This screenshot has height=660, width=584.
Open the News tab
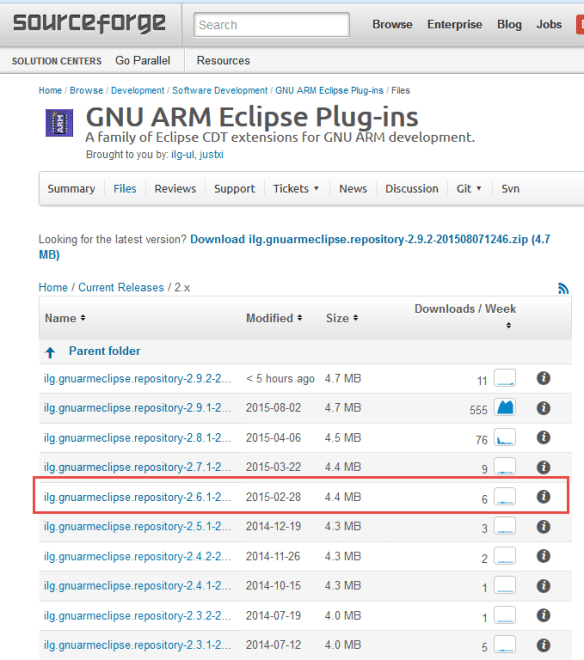pos(353,189)
